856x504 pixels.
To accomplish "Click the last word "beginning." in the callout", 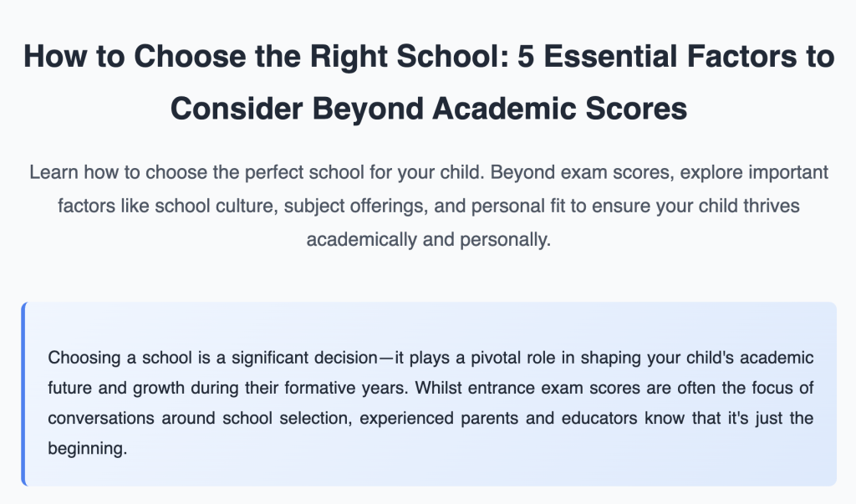I will click(x=87, y=448).
